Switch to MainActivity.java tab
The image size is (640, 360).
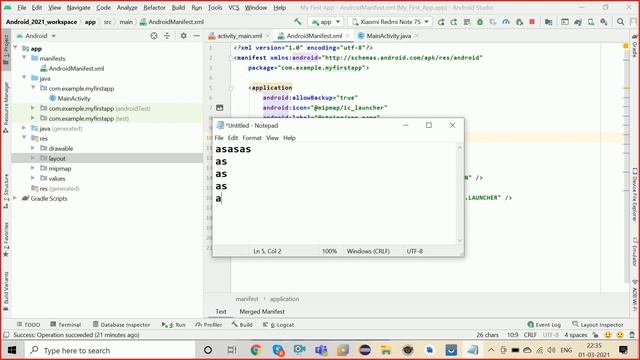point(388,36)
